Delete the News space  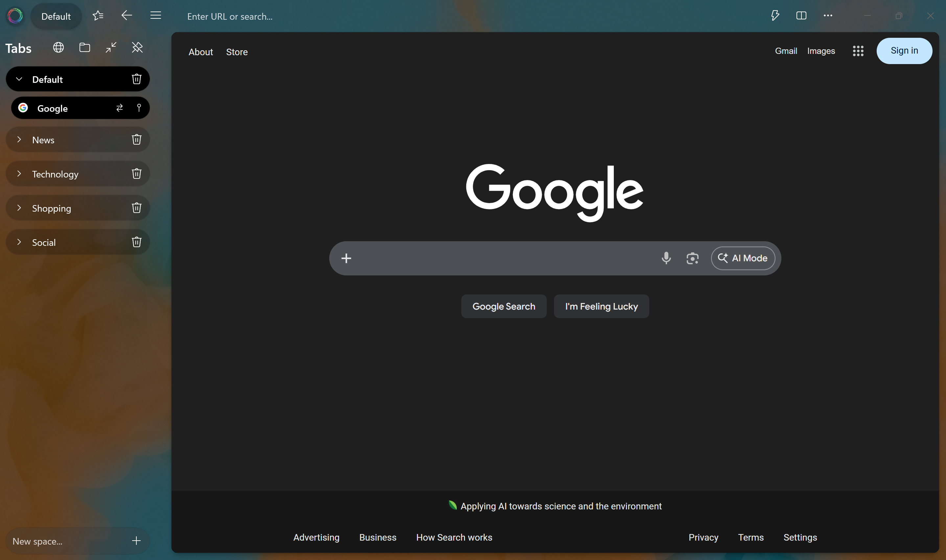tap(137, 140)
